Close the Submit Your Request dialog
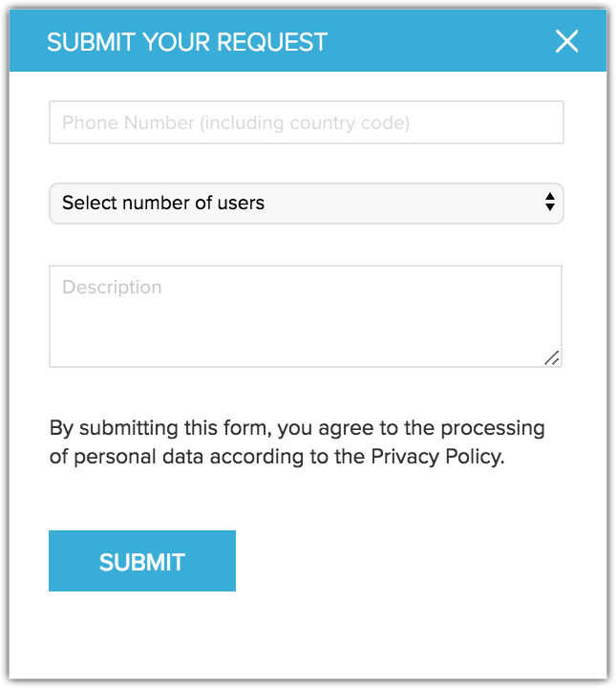The width and height of the screenshot is (616, 688). point(566,41)
